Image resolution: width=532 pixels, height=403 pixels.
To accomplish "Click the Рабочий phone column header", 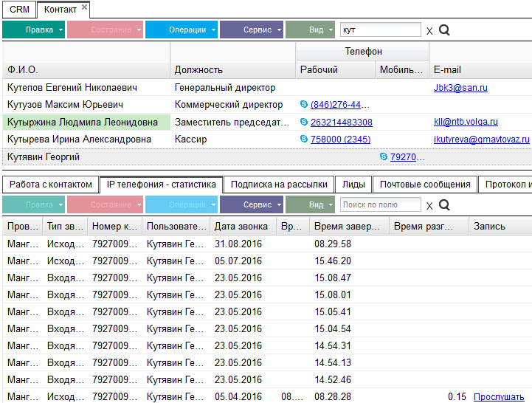I will [x=336, y=69].
